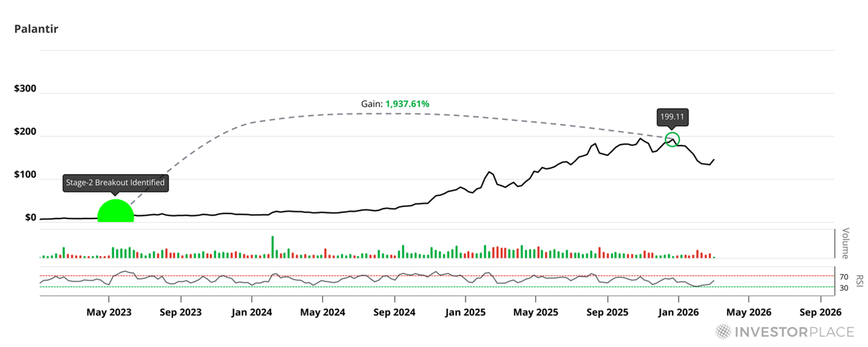
Task: Click the Sep 2025 date label
Action: 607,312
